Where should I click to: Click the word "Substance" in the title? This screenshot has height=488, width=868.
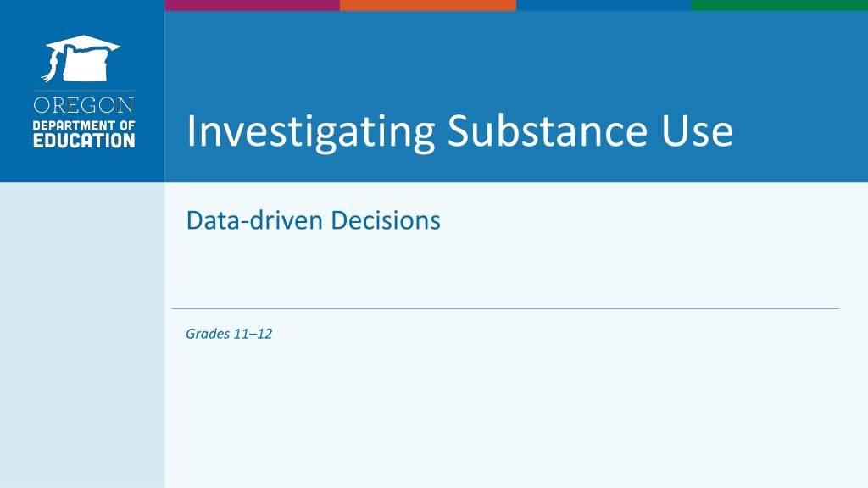547,130
